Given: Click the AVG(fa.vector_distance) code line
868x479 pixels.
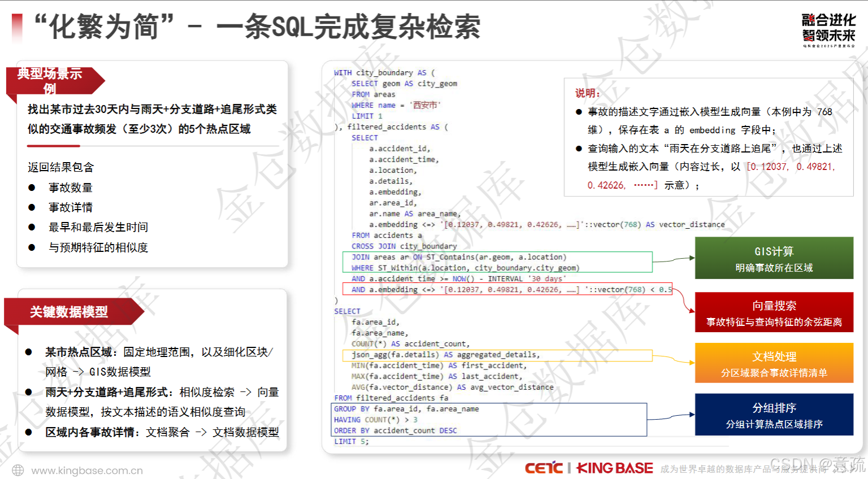Looking at the screenshot, I should 452,387.
